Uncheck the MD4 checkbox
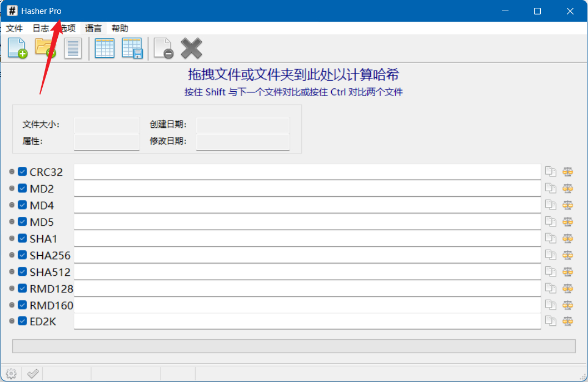 click(22, 205)
